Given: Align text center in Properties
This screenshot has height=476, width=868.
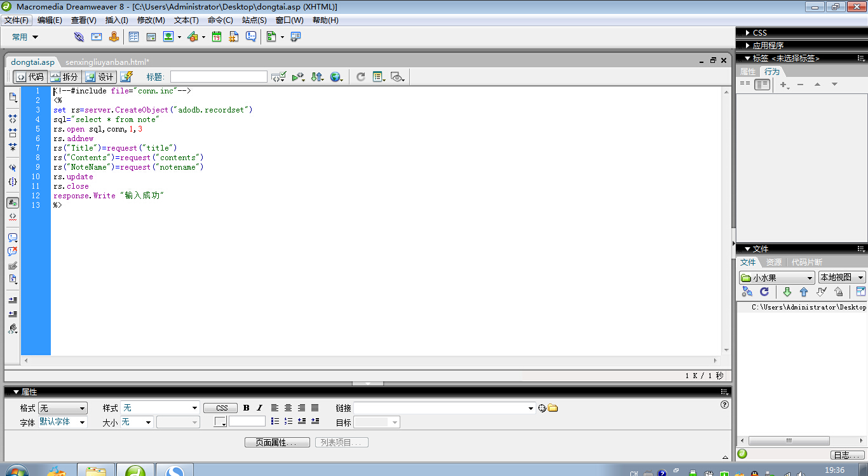Looking at the screenshot, I should pyautogui.click(x=288, y=408).
